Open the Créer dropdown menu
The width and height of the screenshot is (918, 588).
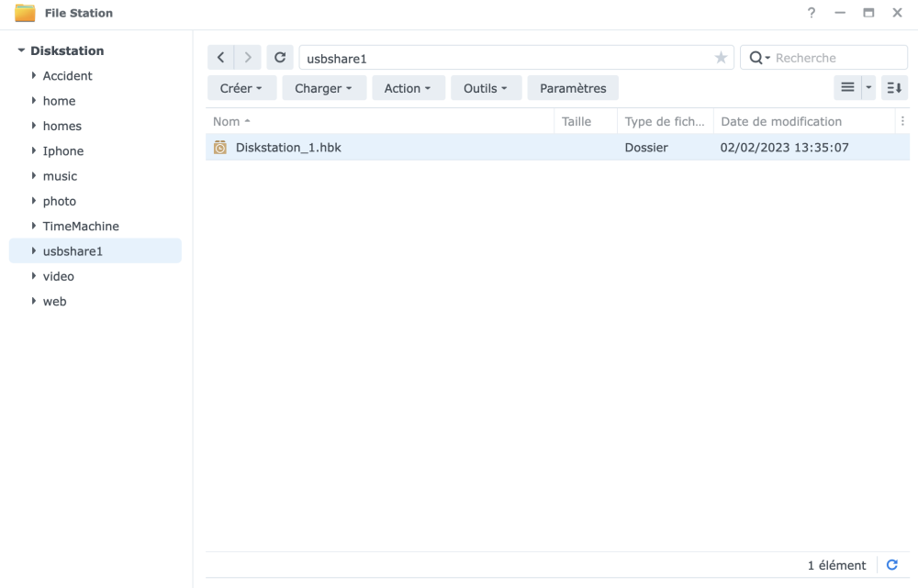(x=241, y=88)
